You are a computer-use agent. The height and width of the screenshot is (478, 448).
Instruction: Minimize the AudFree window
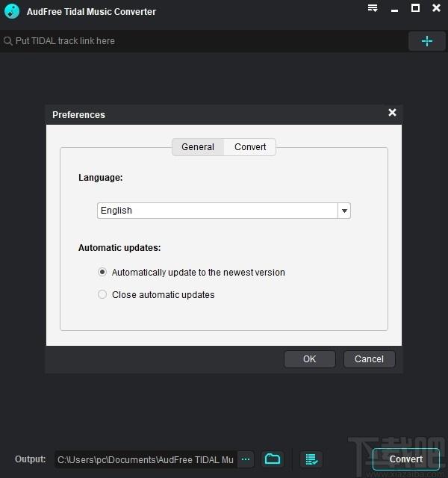394,10
